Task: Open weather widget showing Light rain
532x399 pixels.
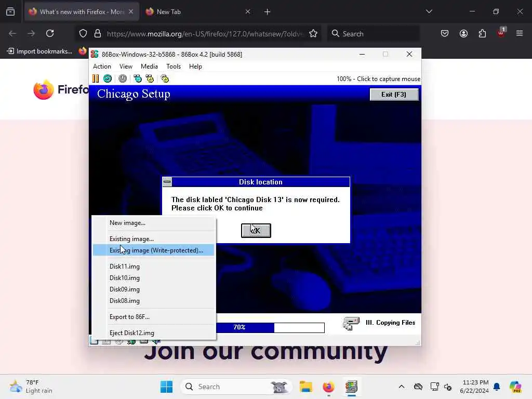Action: 31,387
